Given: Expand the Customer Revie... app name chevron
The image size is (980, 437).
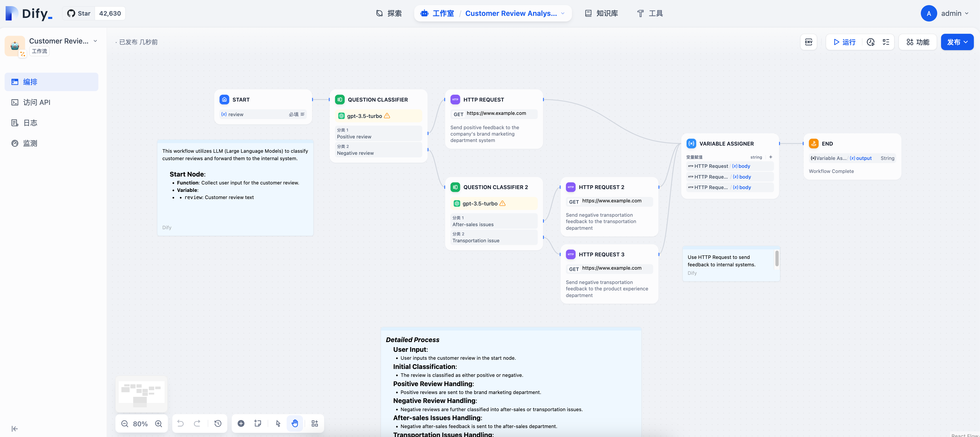Looking at the screenshot, I should 95,41.
